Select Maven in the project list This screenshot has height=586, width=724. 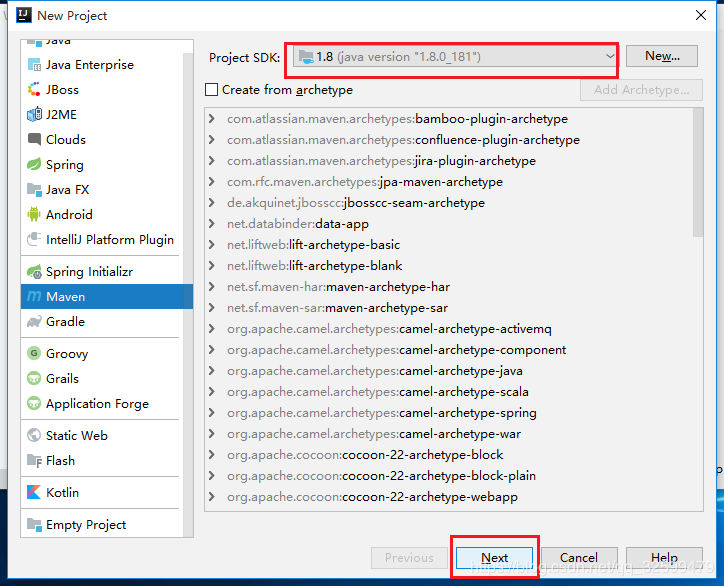[107, 296]
